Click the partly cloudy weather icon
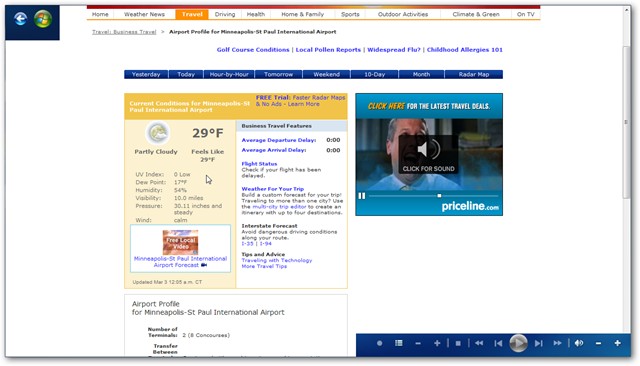 coord(158,133)
